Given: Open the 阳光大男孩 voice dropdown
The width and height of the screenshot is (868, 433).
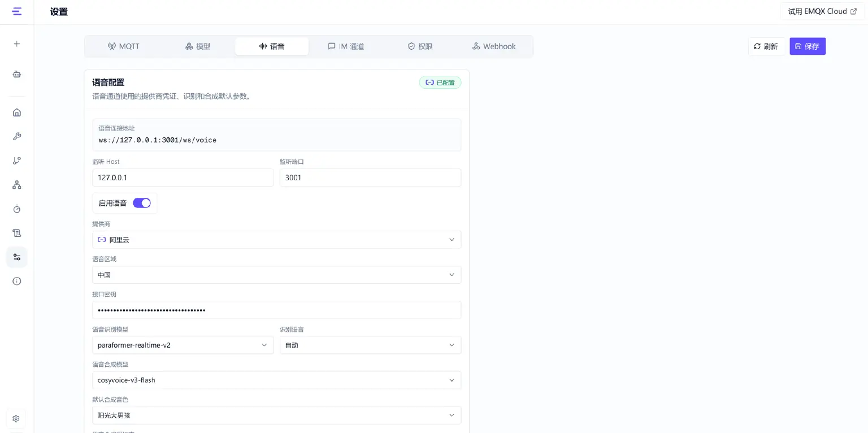Looking at the screenshot, I should click(x=277, y=415).
